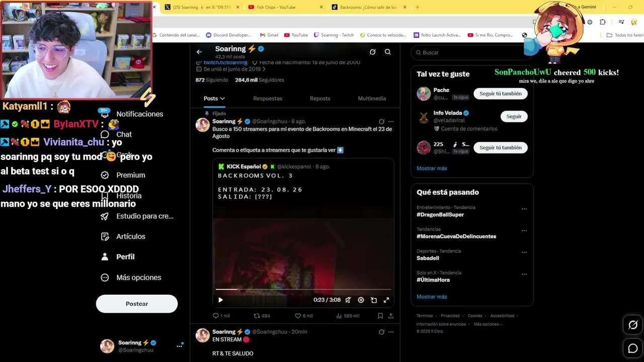
Task: Bookmark the pinned Backrooms post
Action: 380,316
